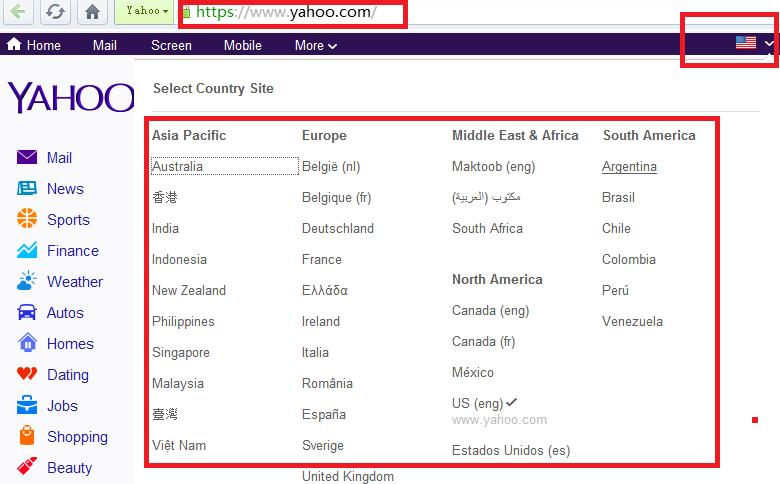Select Maktoob (eng) site
This screenshot has width=780, height=484.
[x=493, y=167]
